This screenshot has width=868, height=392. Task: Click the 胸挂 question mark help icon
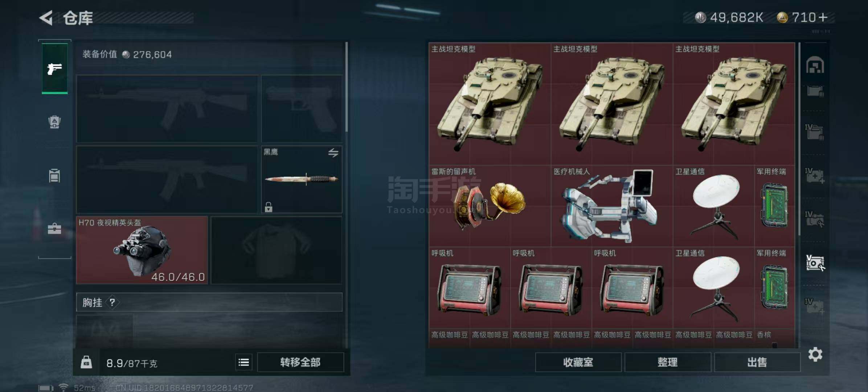pos(112,302)
